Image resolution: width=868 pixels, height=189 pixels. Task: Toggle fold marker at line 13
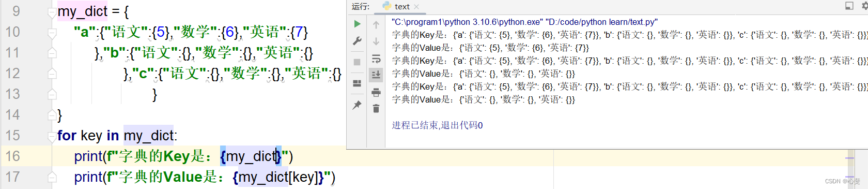click(x=52, y=94)
